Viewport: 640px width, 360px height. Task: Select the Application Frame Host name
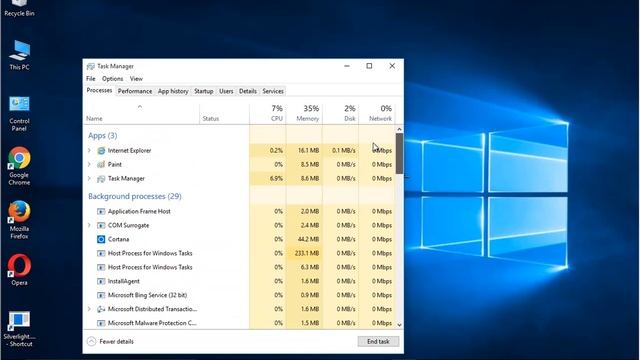point(139,211)
